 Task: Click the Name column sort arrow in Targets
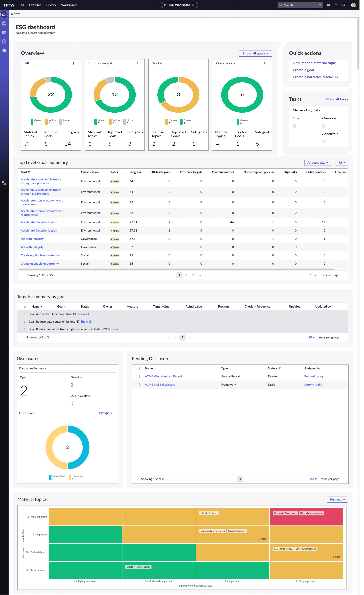coord(41,307)
